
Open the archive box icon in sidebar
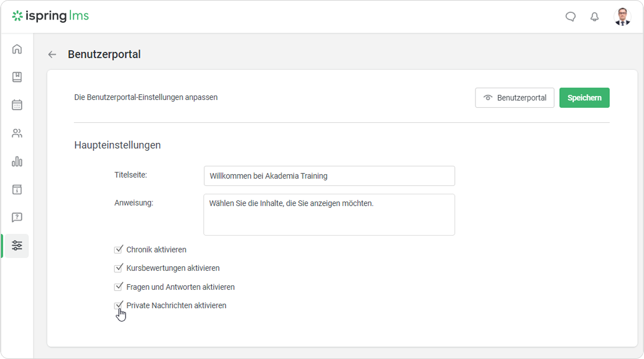[17, 189]
